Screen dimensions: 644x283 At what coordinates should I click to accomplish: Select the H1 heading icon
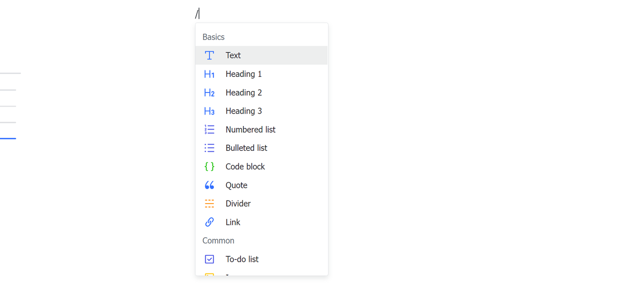pyautogui.click(x=209, y=74)
